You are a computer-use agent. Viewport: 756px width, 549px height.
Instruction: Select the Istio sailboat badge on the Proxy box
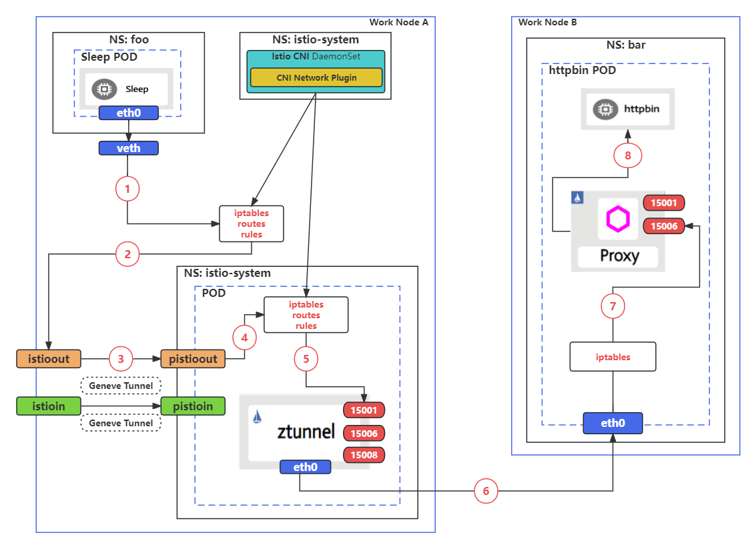click(x=578, y=198)
